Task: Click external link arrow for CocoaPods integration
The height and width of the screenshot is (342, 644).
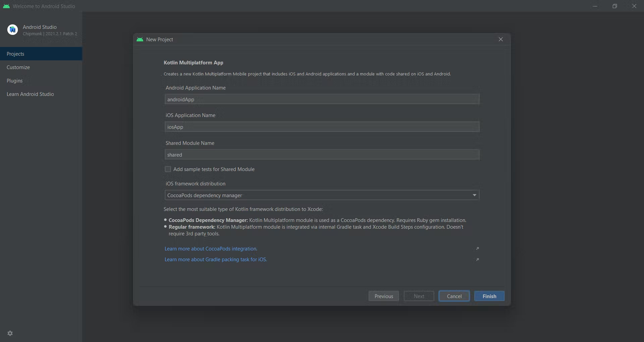Action: (477, 248)
